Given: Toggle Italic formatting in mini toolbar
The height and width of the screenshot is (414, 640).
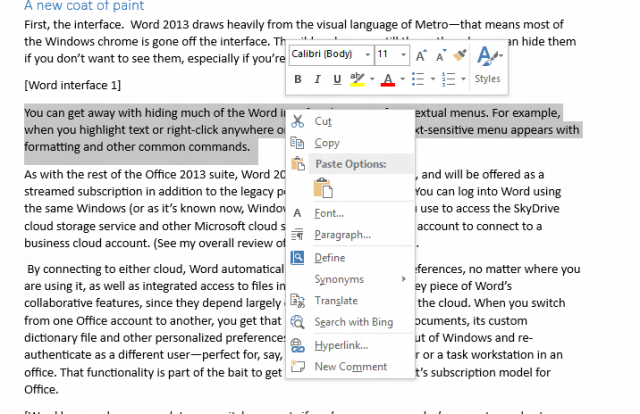Looking at the screenshot, I should coord(317,79).
